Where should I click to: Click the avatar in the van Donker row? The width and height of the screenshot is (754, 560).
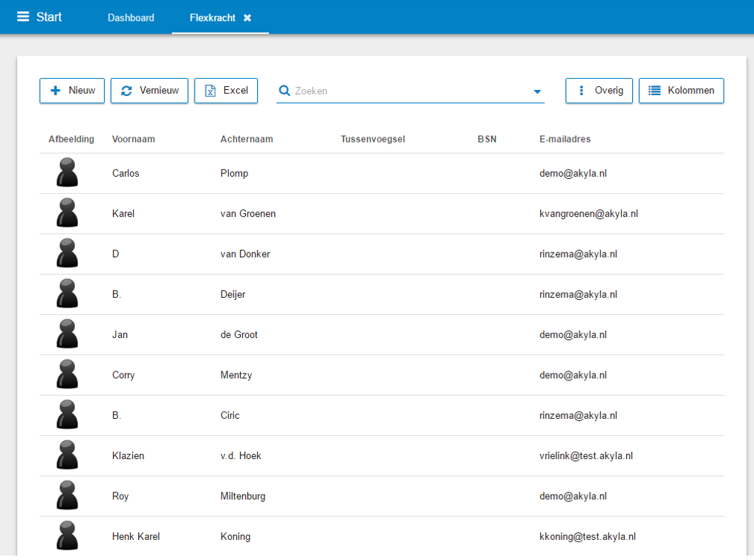coord(68,253)
